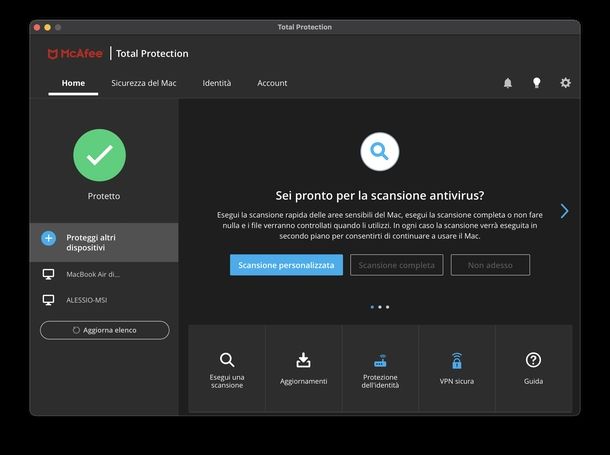Open notifications bell icon
Image resolution: width=610 pixels, height=455 pixels.
tap(508, 83)
